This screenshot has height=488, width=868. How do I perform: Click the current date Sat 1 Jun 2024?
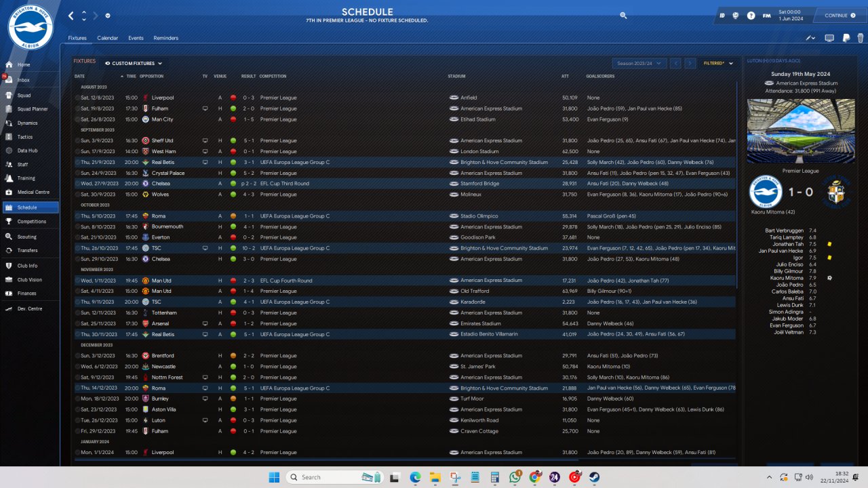coord(790,15)
